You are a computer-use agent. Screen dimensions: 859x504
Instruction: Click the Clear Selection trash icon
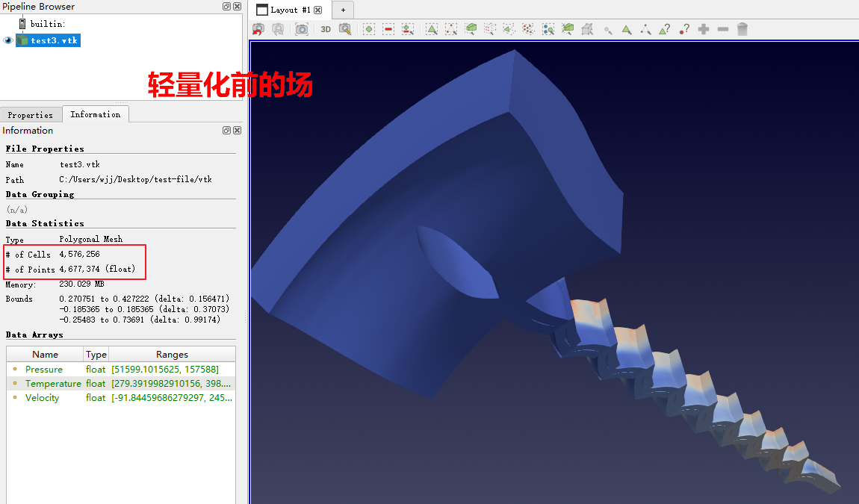coord(742,28)
